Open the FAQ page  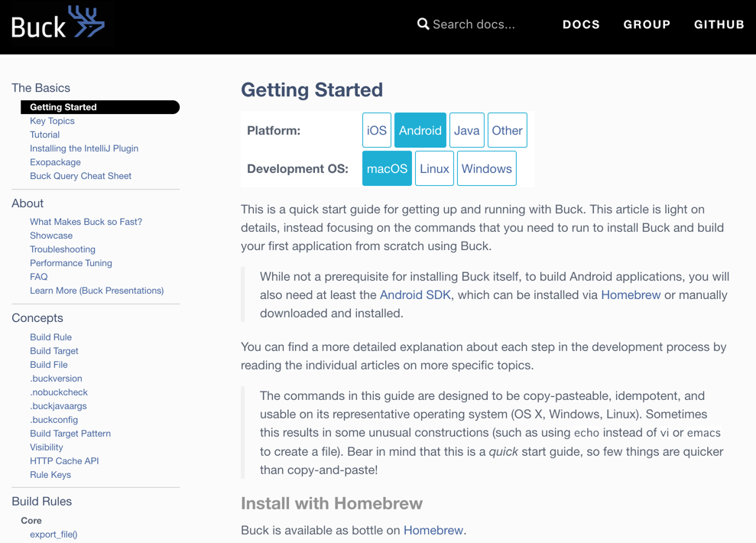click(x=38, y=277)
